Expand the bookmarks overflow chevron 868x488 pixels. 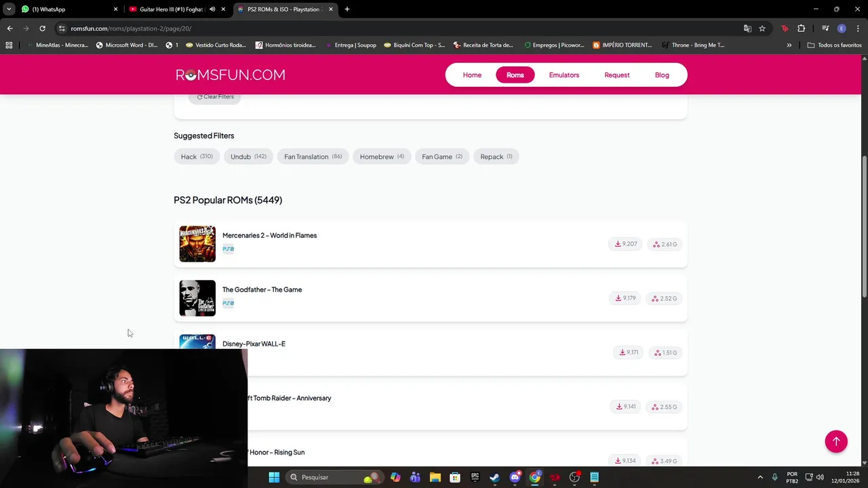789,45
